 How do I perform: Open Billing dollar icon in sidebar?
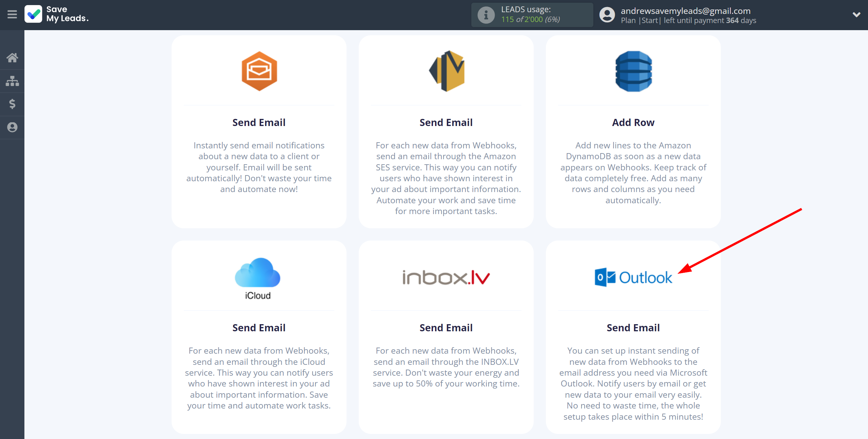[x=12, y=104]
